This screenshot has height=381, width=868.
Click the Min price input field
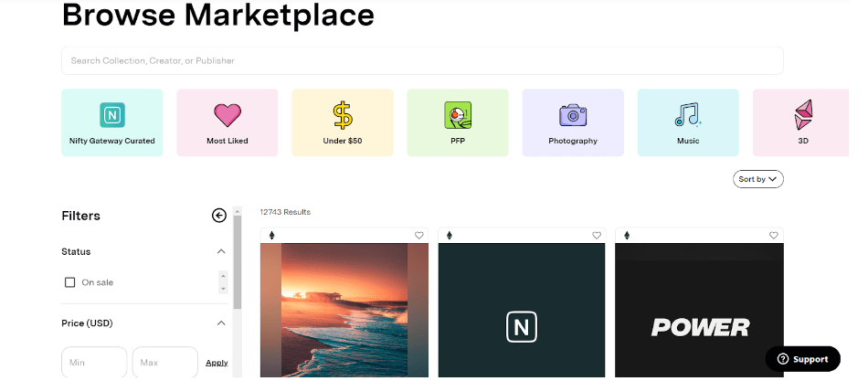coord(94,363)
